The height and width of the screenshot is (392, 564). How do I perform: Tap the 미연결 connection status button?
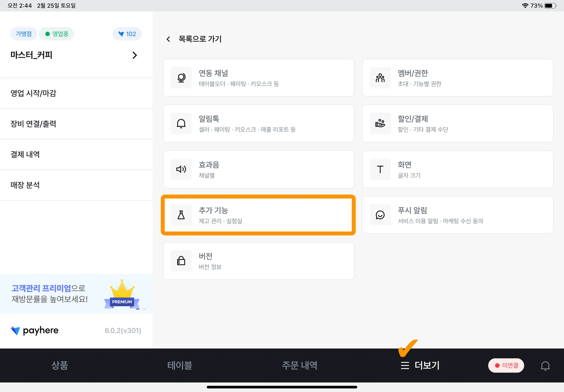point(506,365)
